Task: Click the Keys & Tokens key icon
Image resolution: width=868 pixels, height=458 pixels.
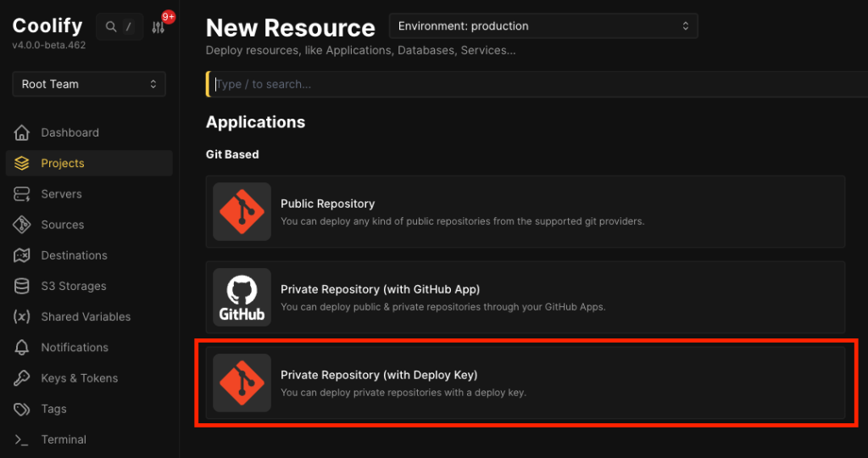Action: [x=21, y=378]
